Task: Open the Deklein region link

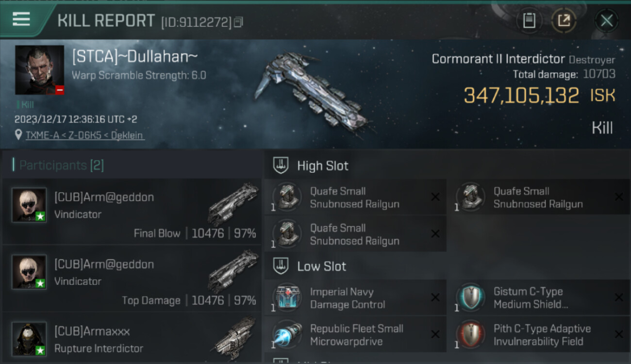Action: coord(127,135)
